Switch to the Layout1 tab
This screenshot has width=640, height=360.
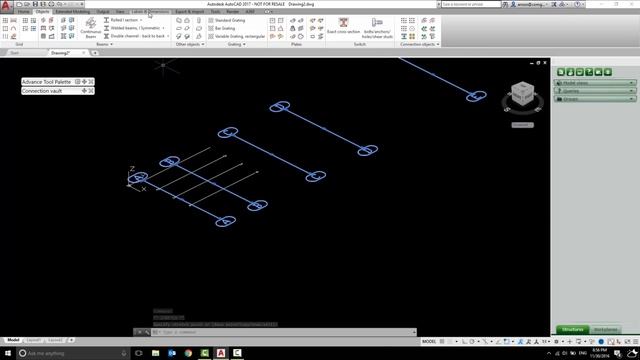coord(33,340)
